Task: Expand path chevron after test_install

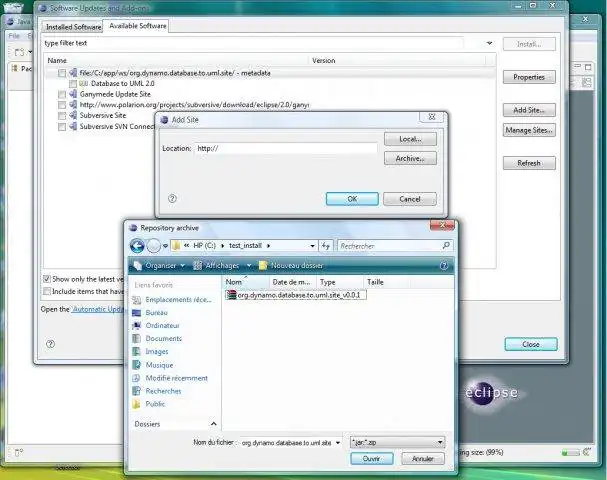Action: pyautogui.click(x=268, y=246)
